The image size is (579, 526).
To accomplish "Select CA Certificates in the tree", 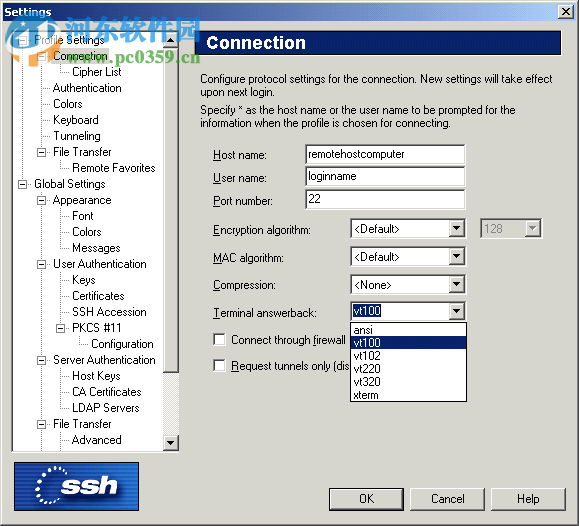I will click(107, 392).
